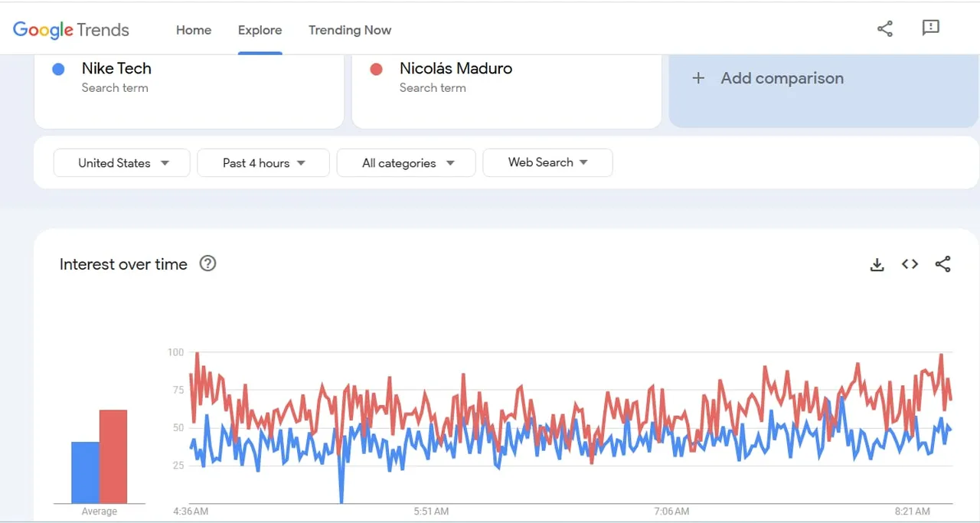Switch to the Trending Now tab
The width and height of the screenshot is (980, 523).
click(x=350, y=30)
